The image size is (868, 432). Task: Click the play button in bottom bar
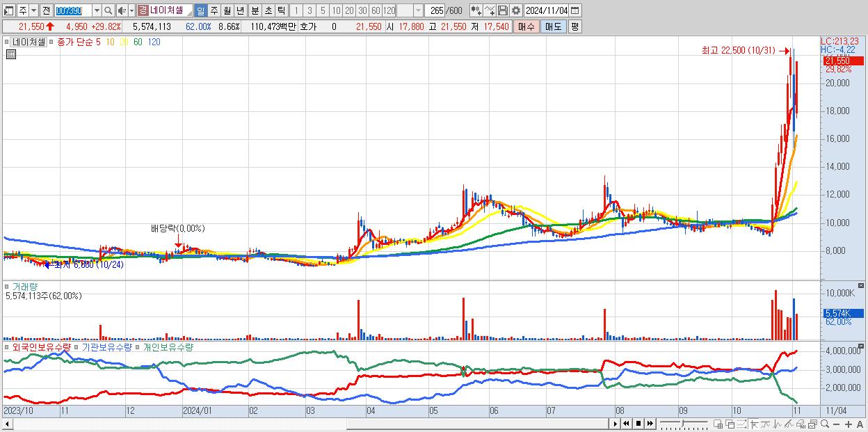click(616, 424)
